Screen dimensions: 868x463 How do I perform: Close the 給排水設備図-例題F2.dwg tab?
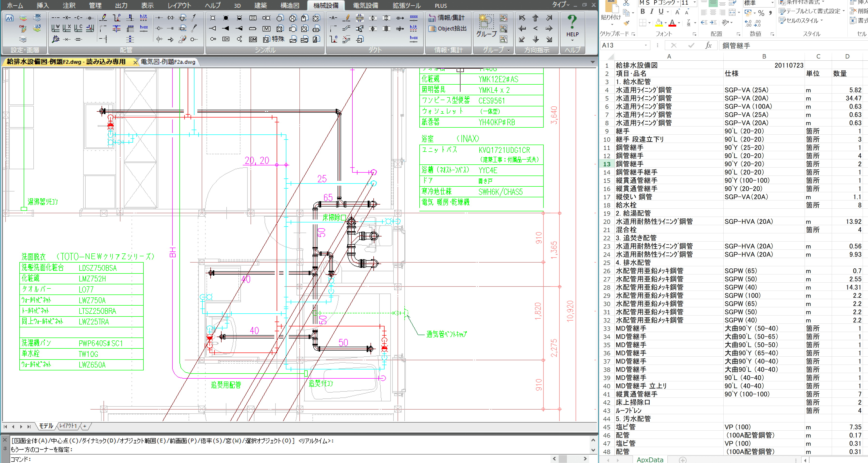[135, 62]
